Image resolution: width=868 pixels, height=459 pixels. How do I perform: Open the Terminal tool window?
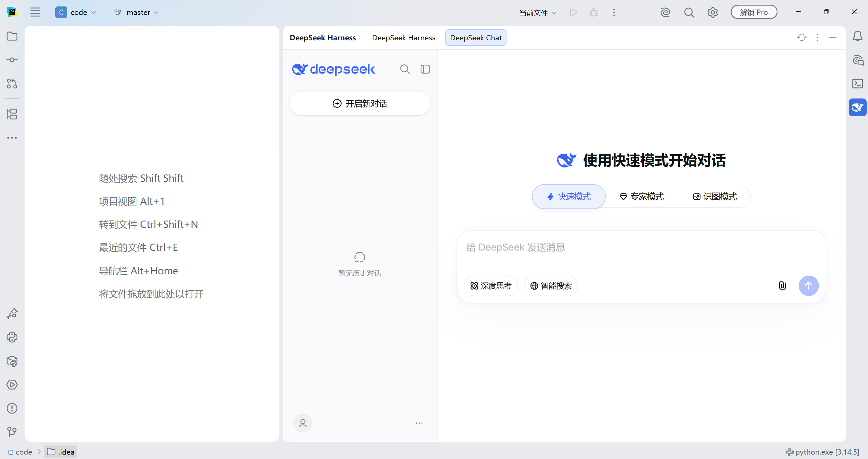(x=857, y=84)
